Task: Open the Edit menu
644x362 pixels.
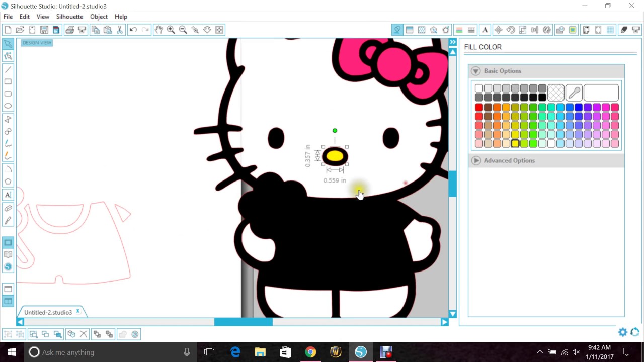Action: [x=25, y=17]
